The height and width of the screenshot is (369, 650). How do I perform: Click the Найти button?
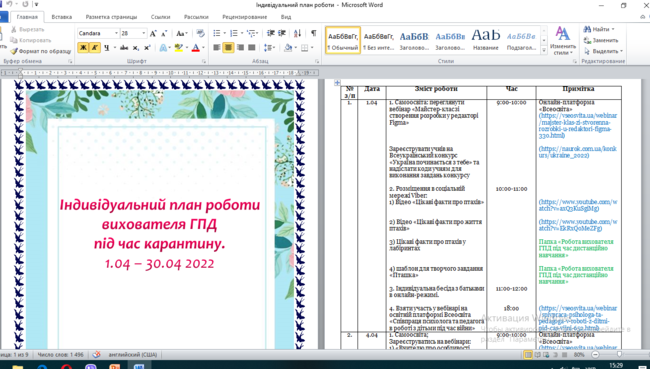click(x=599, y=29)
